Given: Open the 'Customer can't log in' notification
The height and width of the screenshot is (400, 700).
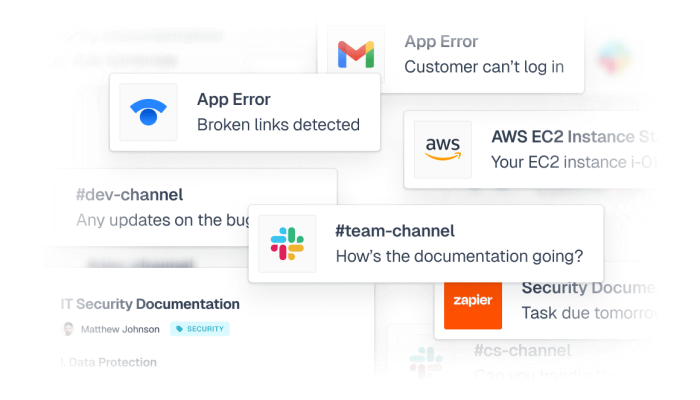Looking at the screenshot, I should click(x=451, y=54).
